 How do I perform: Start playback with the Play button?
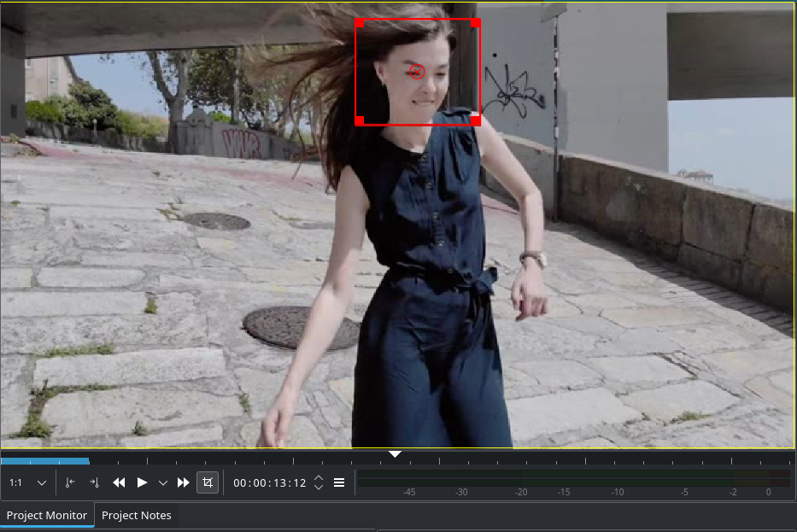142,482
